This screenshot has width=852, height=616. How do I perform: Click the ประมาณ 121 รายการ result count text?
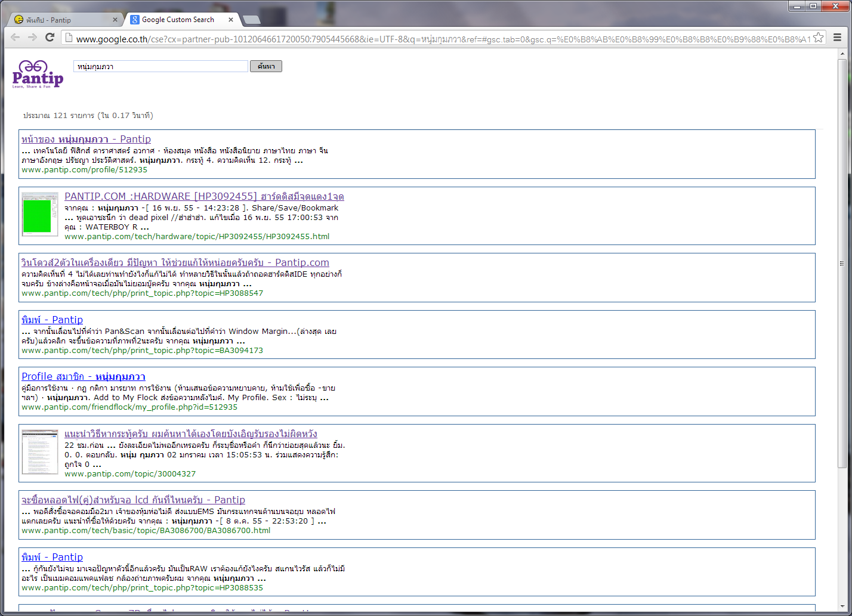tap(88, 115)
